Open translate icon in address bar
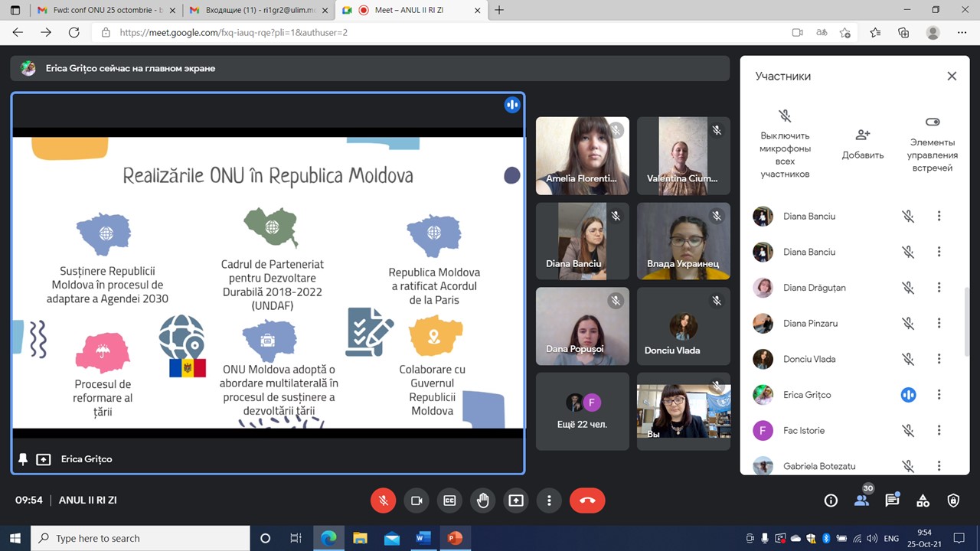 (x=822, y=32)
